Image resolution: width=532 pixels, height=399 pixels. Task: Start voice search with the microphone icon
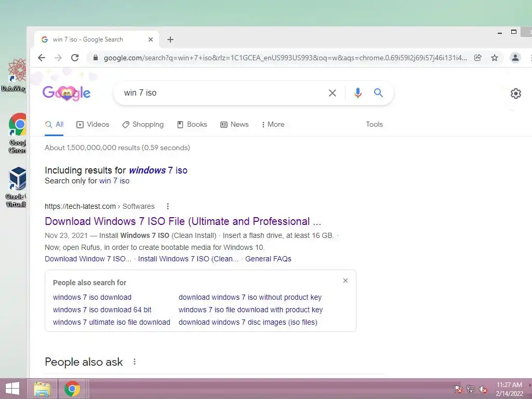coord(357,92)
